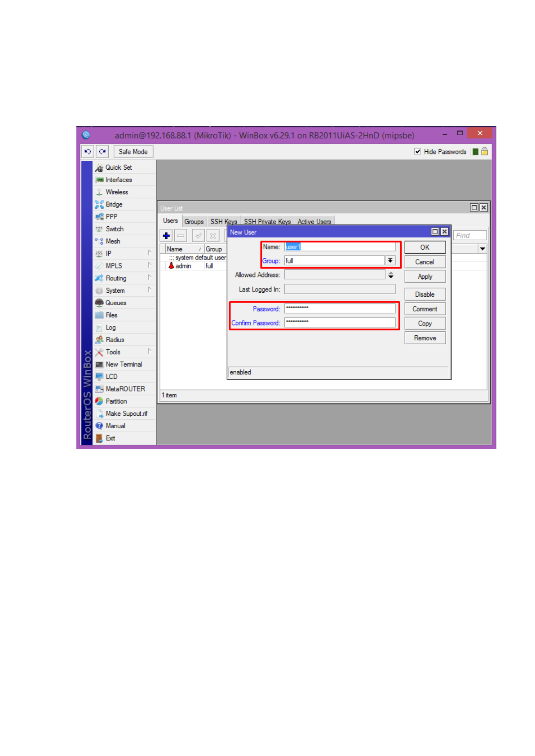This screenshot has width=535, height=756.
Task: Maximize the New User dialog
Action: coord(435,232)
